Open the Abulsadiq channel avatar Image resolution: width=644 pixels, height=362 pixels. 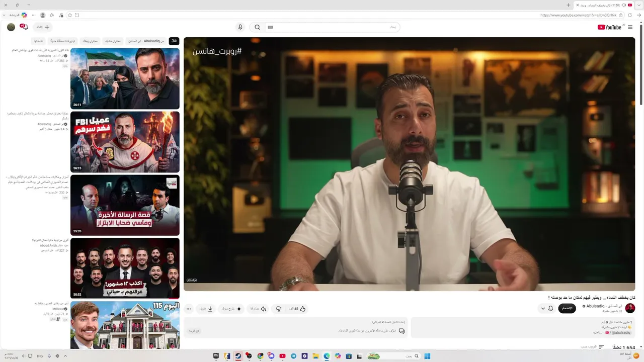pos(630,308)
